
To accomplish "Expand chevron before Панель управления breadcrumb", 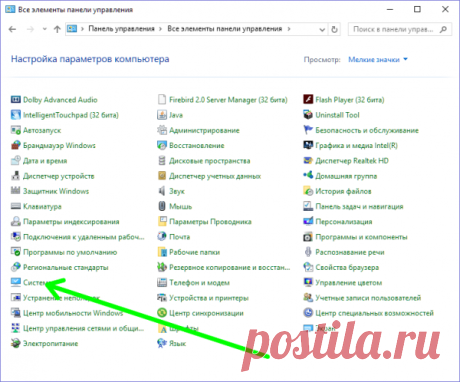I will [x=82, y=29].
